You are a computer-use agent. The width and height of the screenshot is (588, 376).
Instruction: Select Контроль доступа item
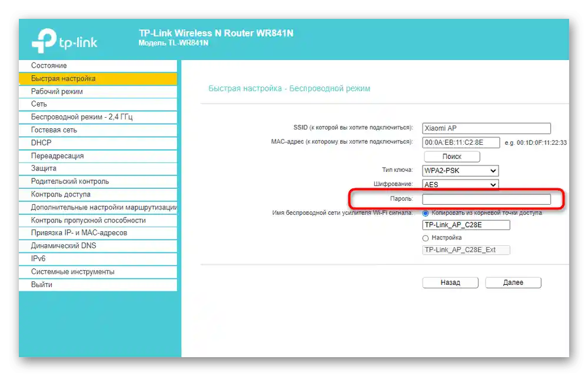[98, 195]
